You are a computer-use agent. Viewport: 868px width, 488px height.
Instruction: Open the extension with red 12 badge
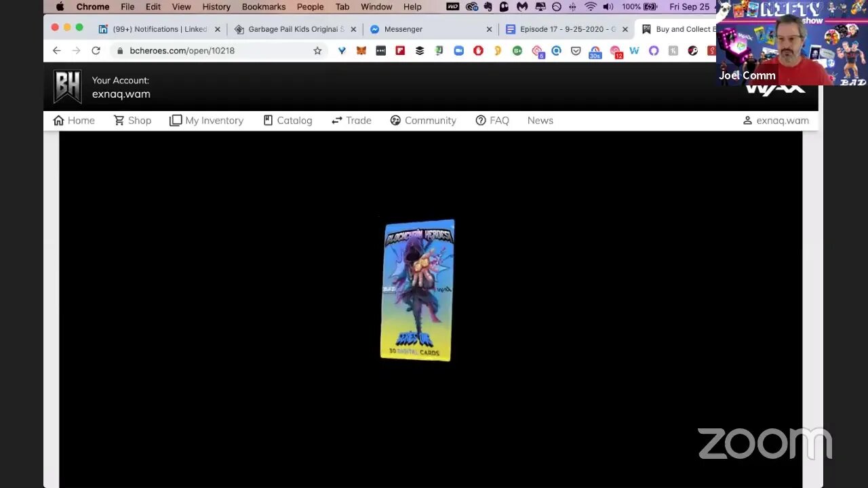(x=616, y=52)
